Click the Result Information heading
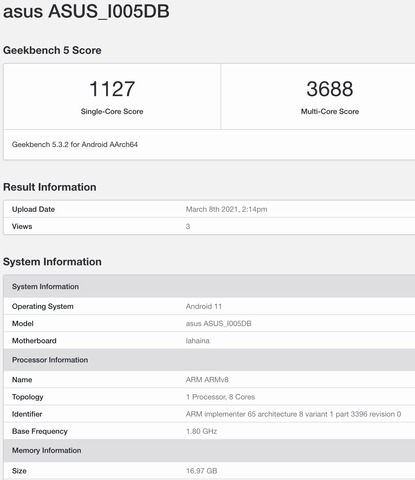Screen dimensions: 415x480 [50, 187]
